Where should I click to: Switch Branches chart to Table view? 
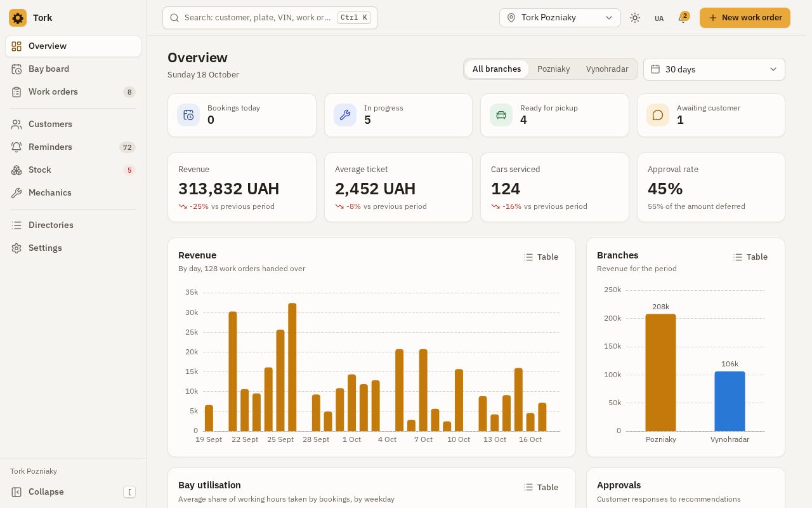pos(750,257)
